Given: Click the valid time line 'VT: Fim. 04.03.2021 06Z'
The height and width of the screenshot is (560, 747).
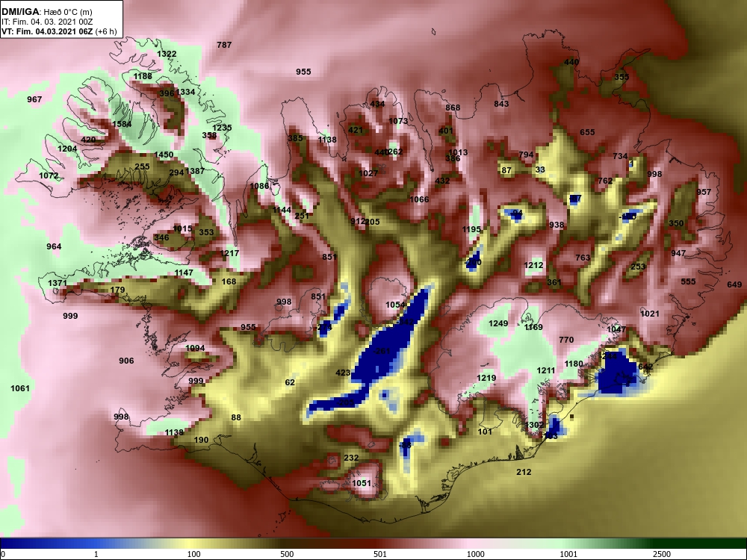Looking at the screenshot, I should pyautogui.click(x=47, y=31).
